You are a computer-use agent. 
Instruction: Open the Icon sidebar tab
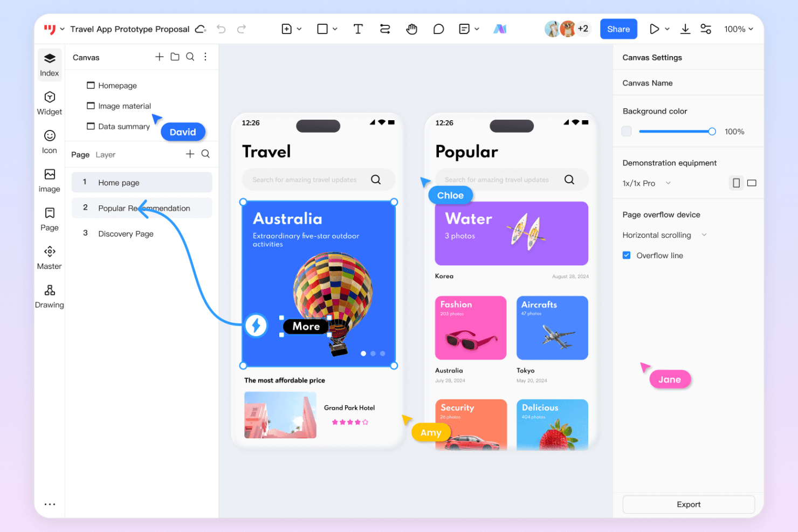click(50, 142)
